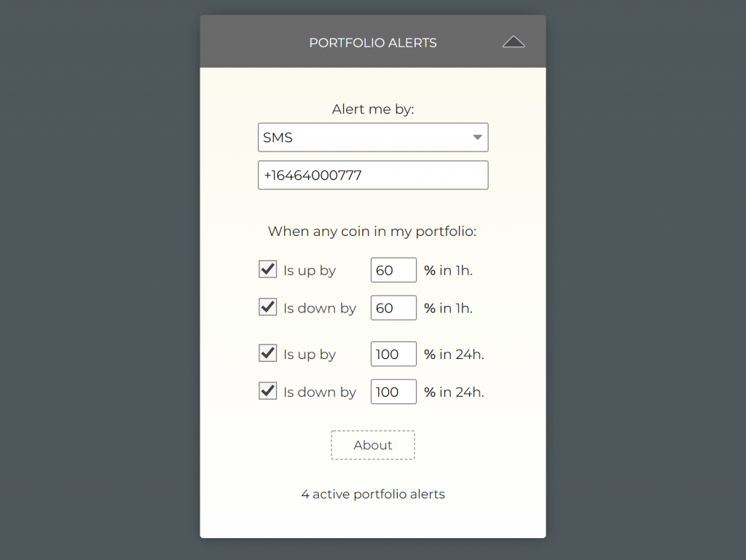
Task: Toggle the 'Is down by' 24h checkbox
Action: click(267, 391)
